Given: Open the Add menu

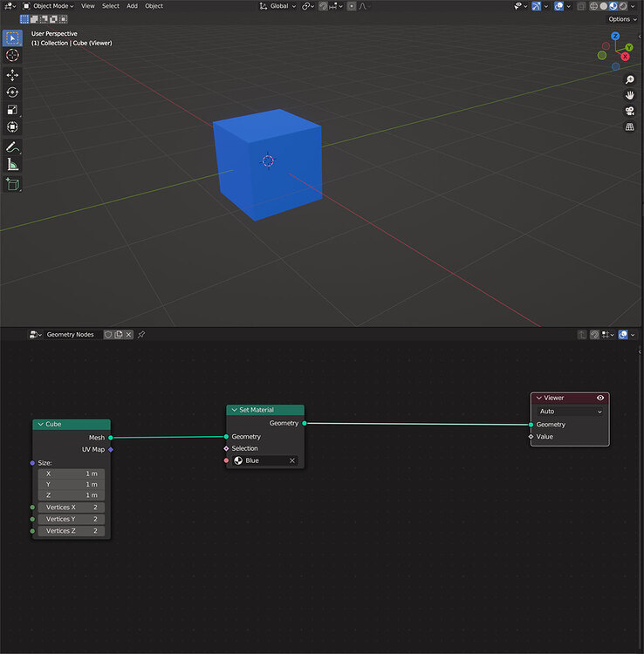Looking at the screenshot, I should 132,6.
